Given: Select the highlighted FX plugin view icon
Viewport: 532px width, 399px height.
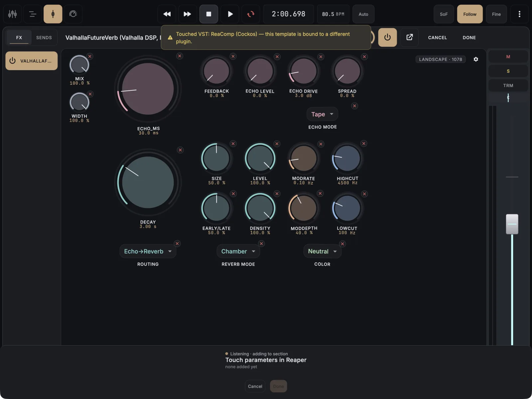Looking at the screenshot, I should coord(53,14).
